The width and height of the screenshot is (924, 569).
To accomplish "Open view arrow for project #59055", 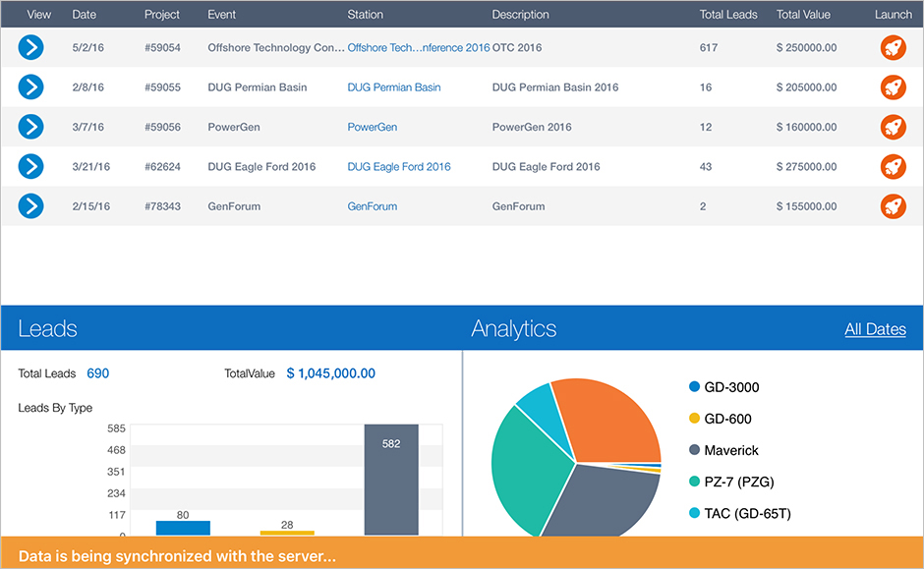I will (x=31, y=87).
